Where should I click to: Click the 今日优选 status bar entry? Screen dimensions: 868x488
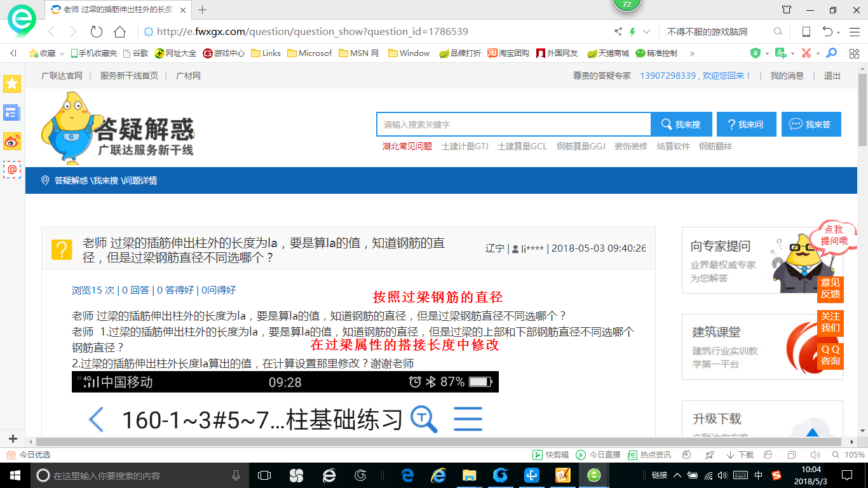[28, 455]
